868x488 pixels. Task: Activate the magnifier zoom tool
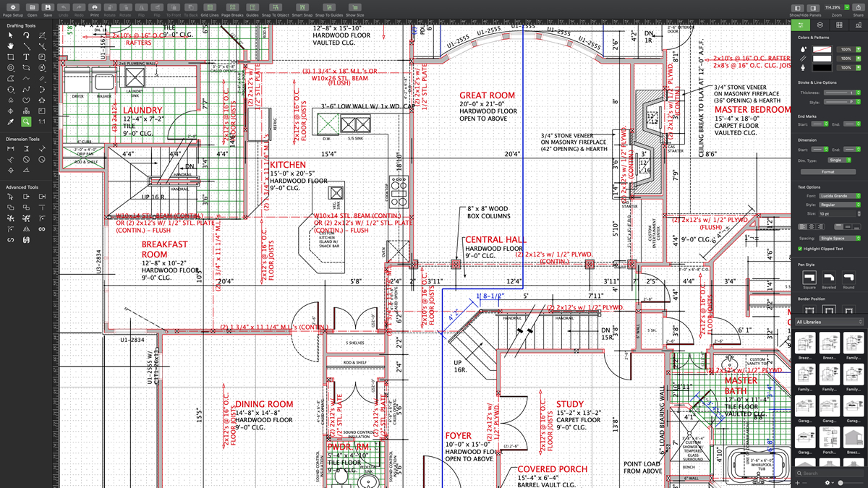[27, 121]
